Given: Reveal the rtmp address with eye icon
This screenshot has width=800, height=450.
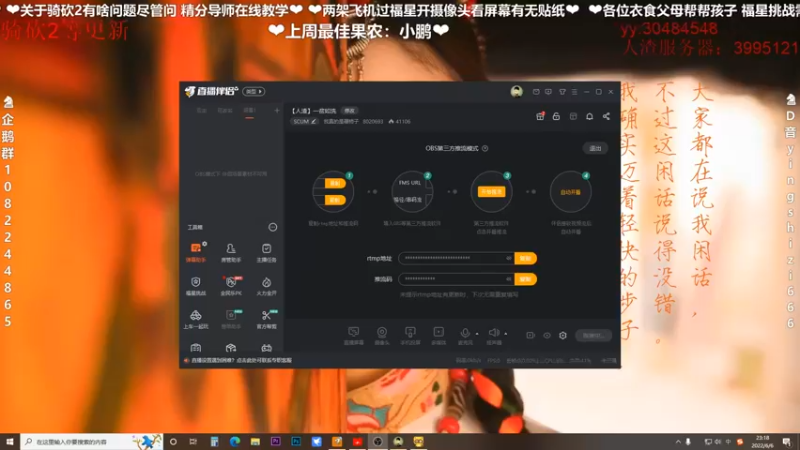Looking at the screenshot, I should [x=509, y=258].
